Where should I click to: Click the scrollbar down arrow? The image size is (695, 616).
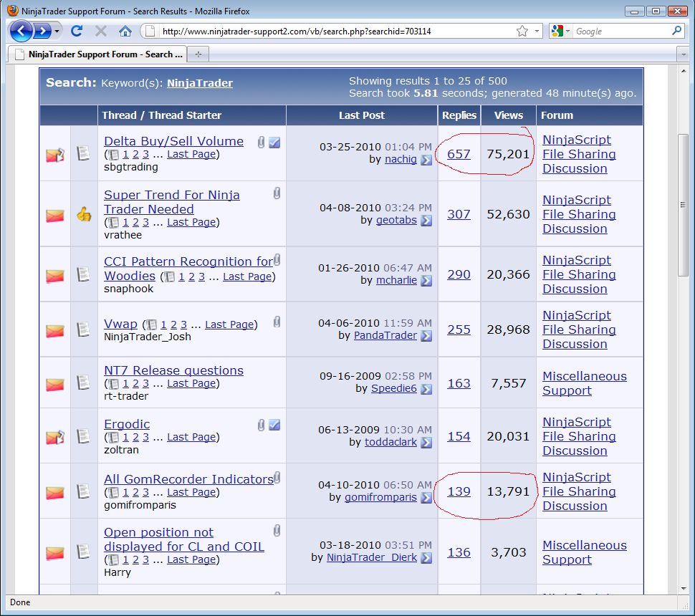pos(683,589)
